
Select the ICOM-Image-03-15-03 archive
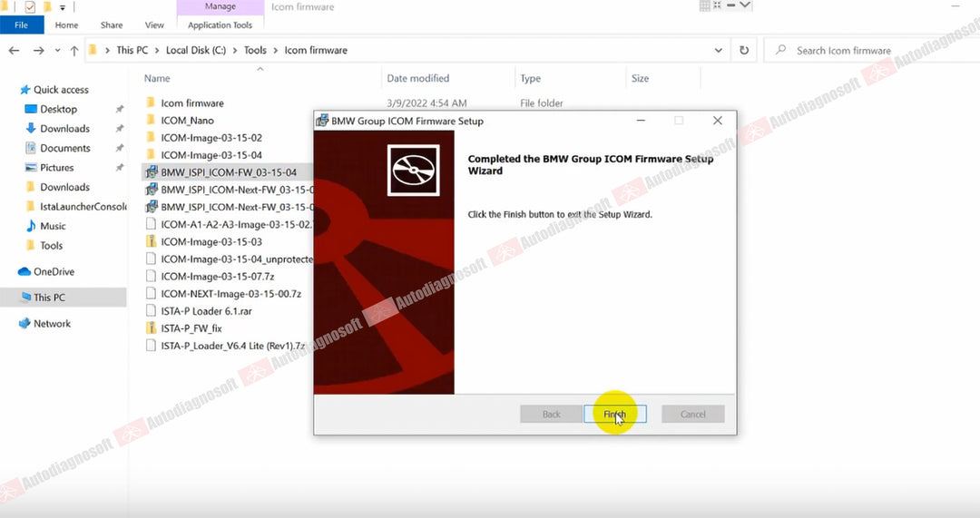click(x=211, y=242)
